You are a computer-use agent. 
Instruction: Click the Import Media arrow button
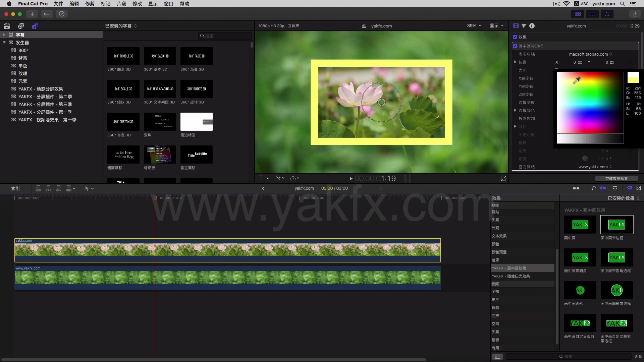(32, 14)
